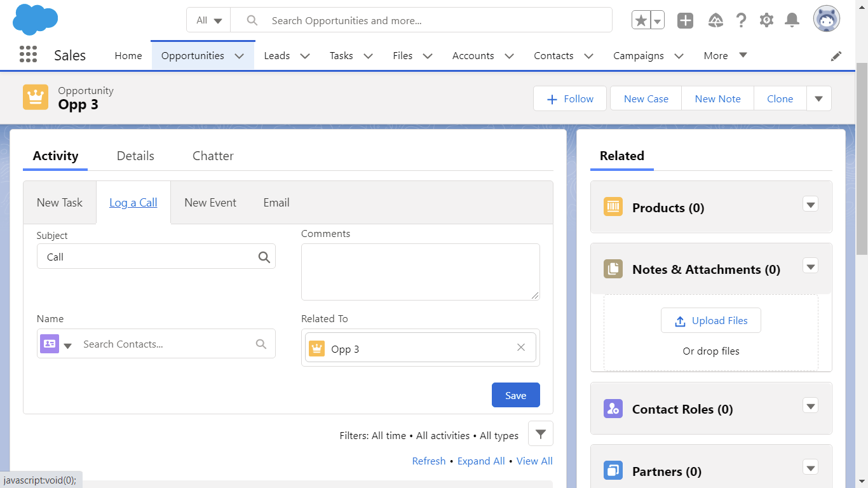The height and width of the screenshot is (488, 868).
Task: Clone the opportunity
Action: coord(780,98)
